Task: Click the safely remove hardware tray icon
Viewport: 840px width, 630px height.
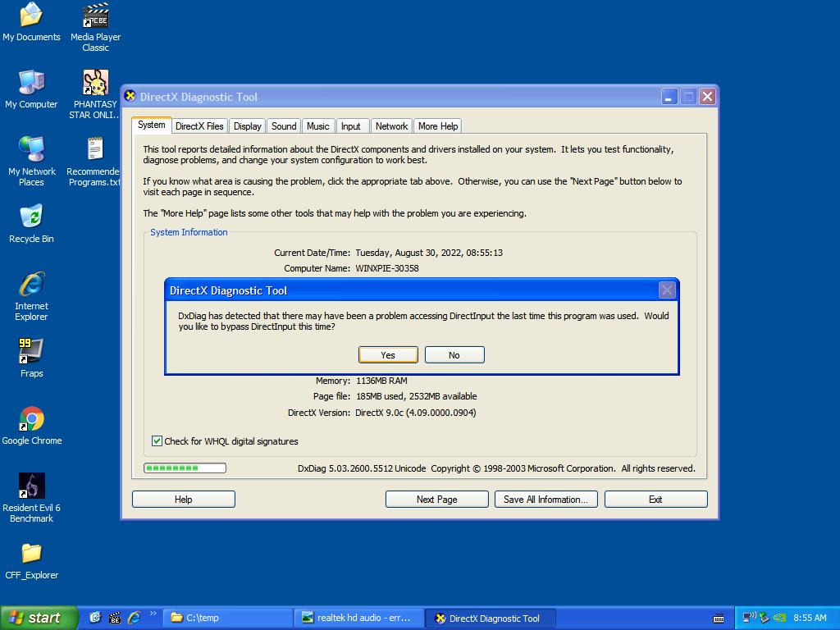Action: 765,619
